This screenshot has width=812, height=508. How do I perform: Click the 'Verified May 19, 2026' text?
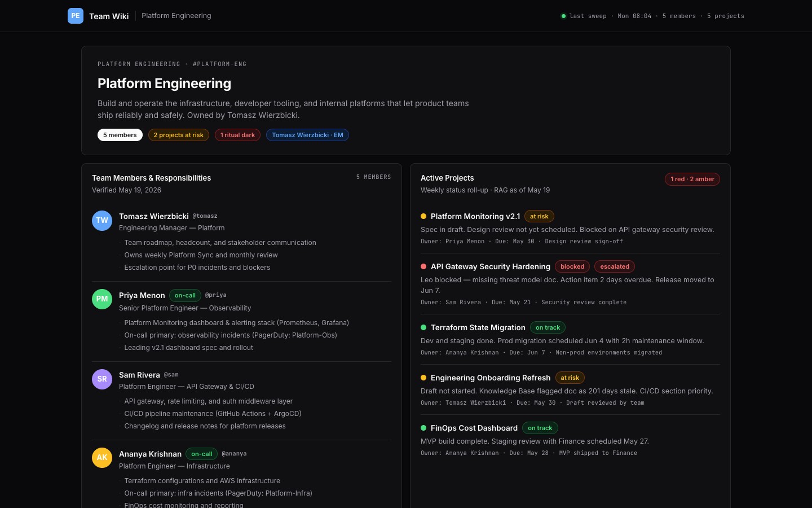(127, 190)
